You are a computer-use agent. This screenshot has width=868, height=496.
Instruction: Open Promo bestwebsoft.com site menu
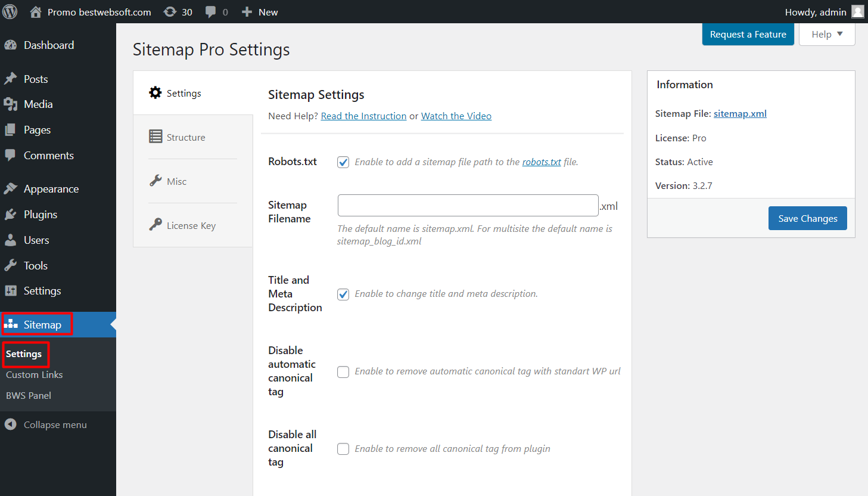(x=91, y=12)
